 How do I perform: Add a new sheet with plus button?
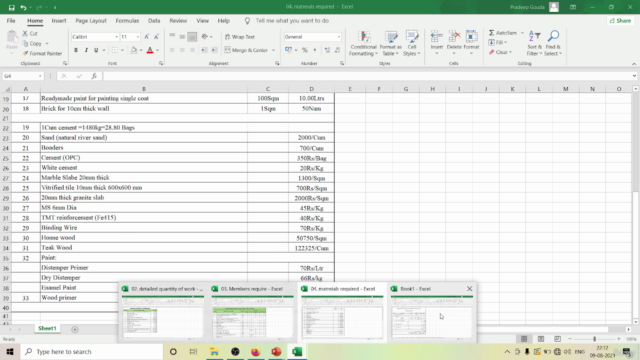click(75, 329)
